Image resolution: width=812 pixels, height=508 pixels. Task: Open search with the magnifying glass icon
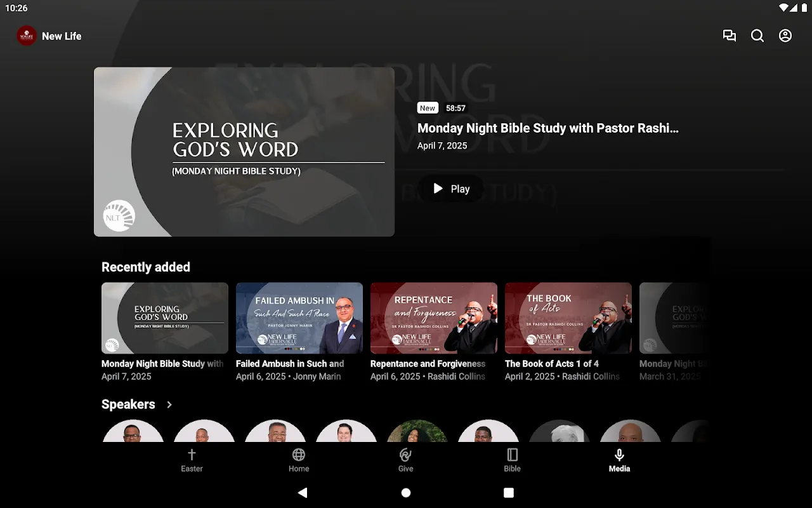[757, 36]
